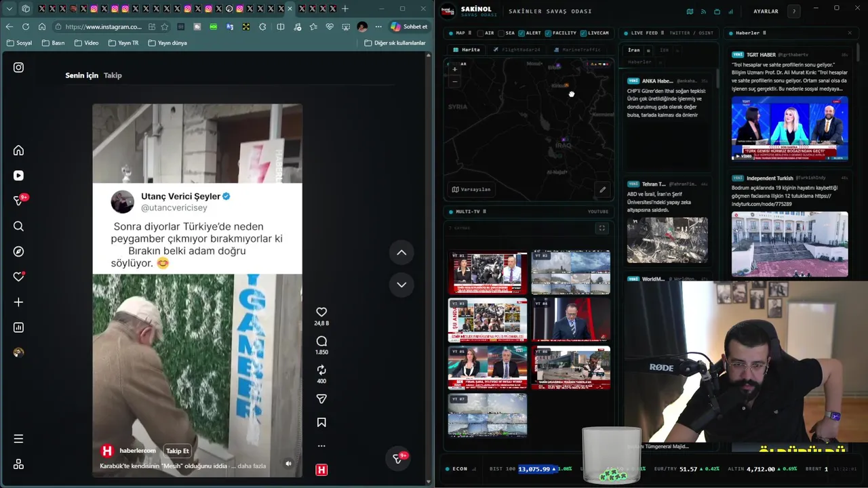Open dashboard chart icon in Instagram sidebar
The width and height of the screenshot is (868, 488).
18,327
